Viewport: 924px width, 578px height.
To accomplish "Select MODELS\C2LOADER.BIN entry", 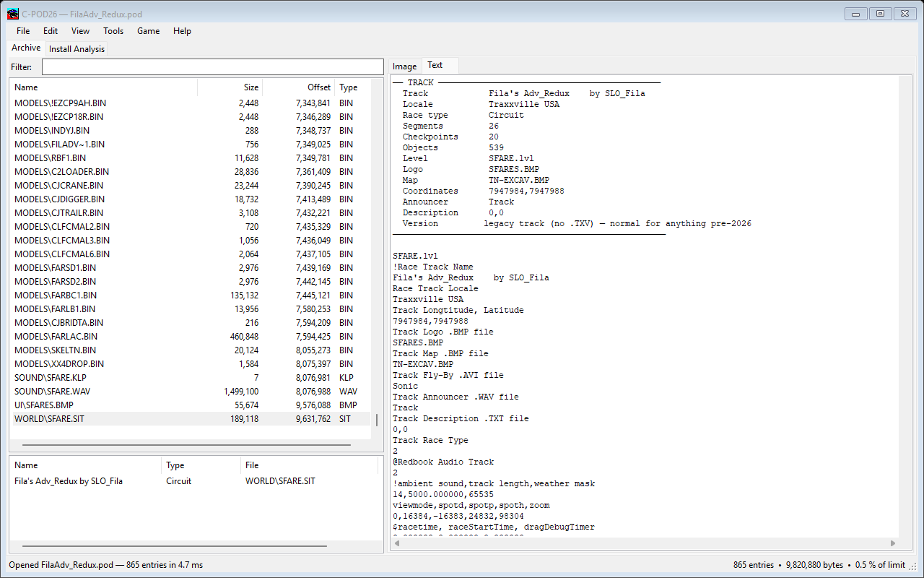I will click(191, 172).
